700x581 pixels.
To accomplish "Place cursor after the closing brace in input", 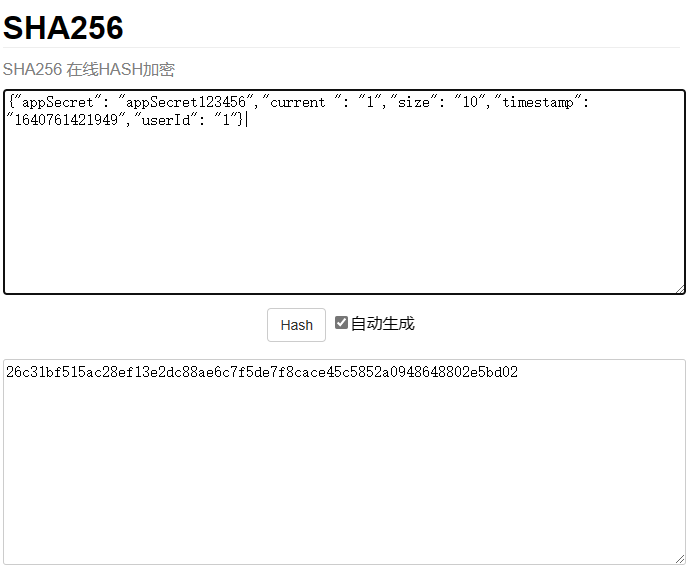I will [245, 120].
